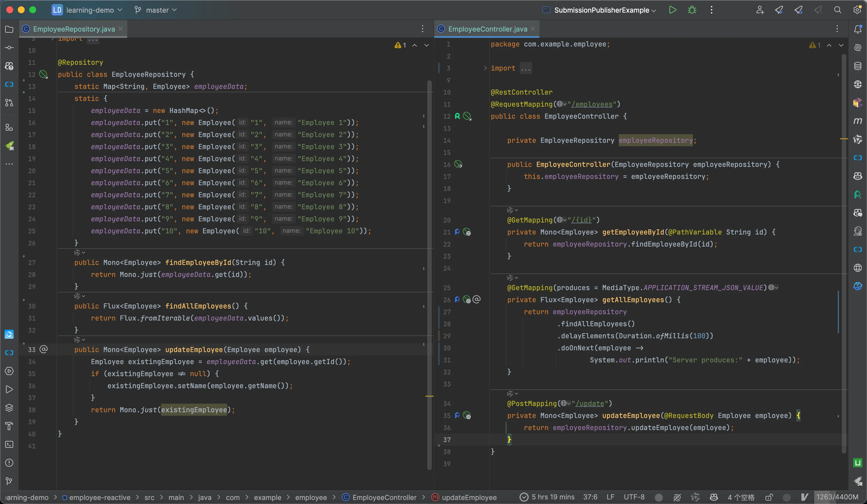The height and width of the screenshot is (504, 867).
Task: Open the Maven tool window icon
Action: coord(858,121)
